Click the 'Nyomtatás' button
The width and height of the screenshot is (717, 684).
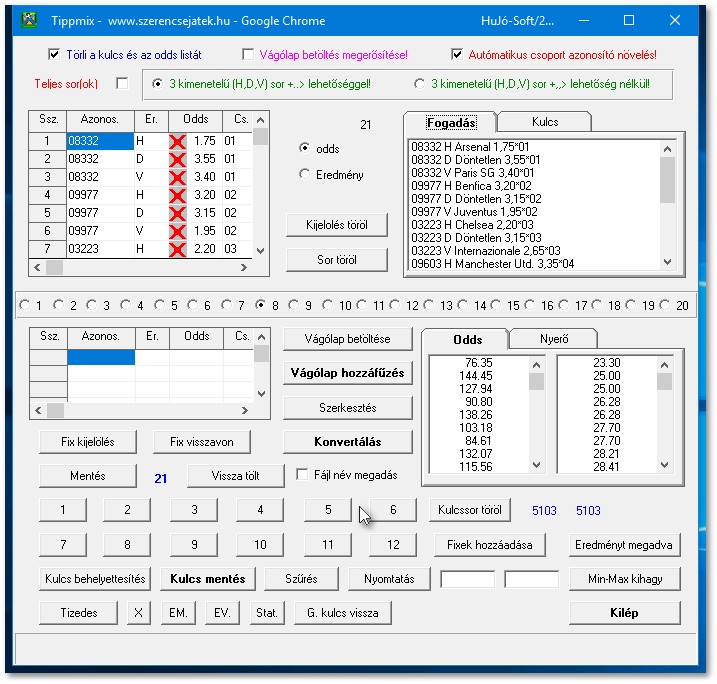pyautogui.click(x=389, y=579)
